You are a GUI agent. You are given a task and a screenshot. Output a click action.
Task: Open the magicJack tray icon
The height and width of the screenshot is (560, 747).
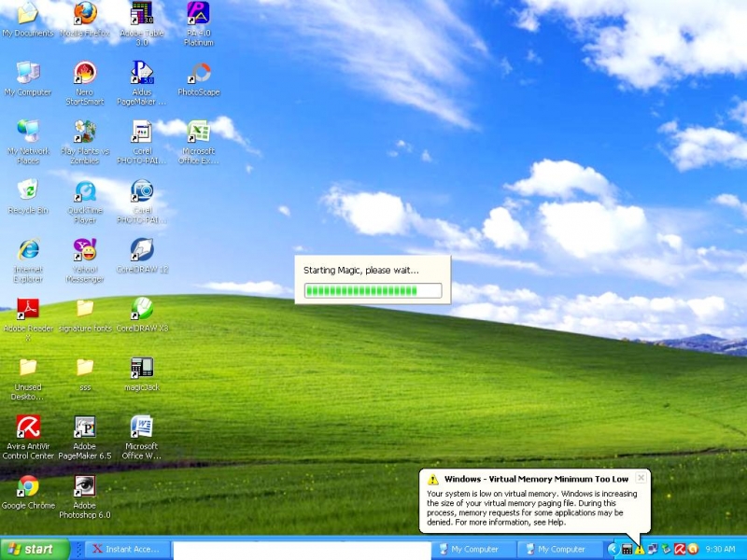click(627, 549)
